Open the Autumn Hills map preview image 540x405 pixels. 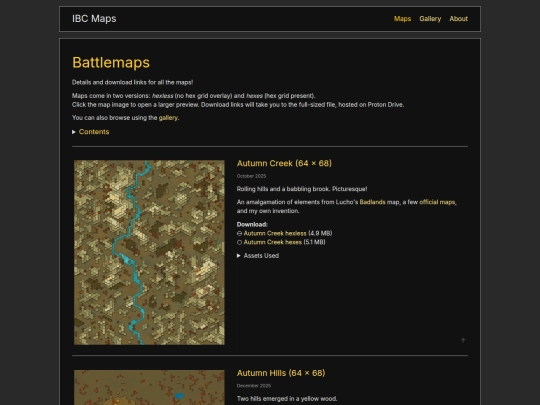149,387
